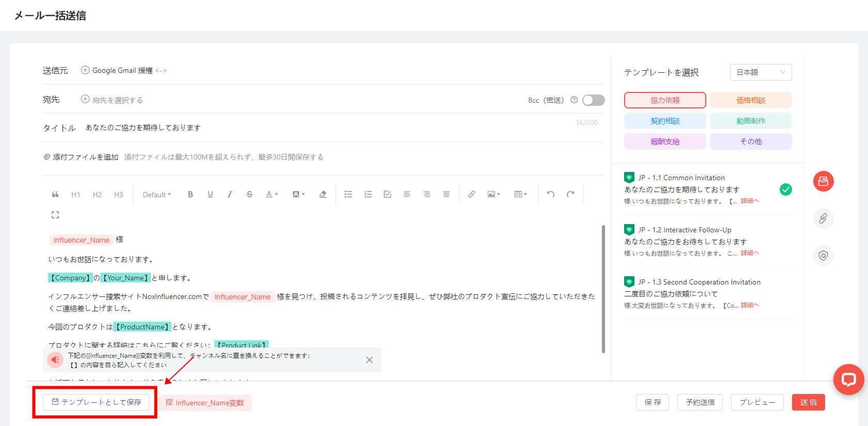The image size is (868, 426).
Task: Click 宛先を選択する to choose recipients
Action: pyautogui.click(x=112, y=100)
